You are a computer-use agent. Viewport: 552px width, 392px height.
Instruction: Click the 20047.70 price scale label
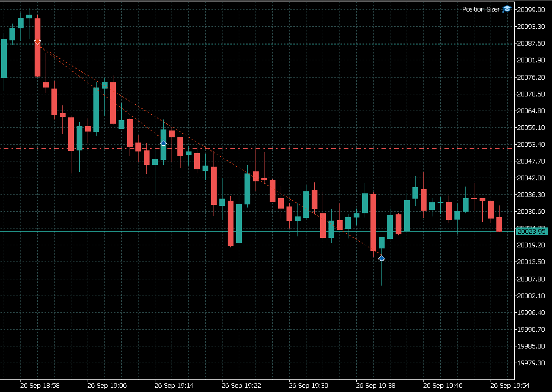tap(530, 161)
